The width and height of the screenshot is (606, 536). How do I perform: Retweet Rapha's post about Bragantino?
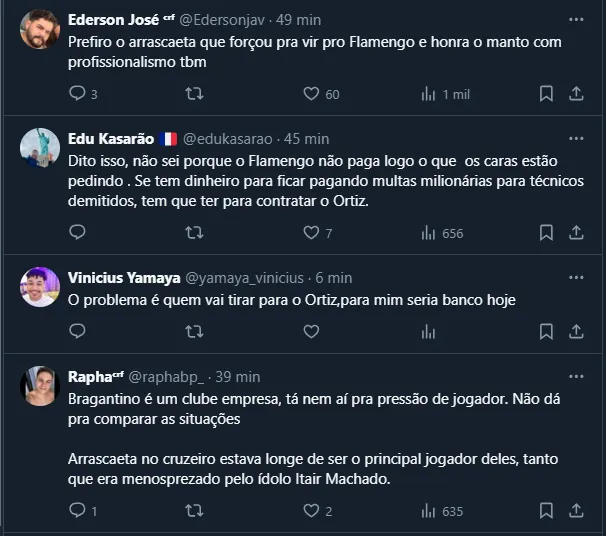(x=195, y=511)
